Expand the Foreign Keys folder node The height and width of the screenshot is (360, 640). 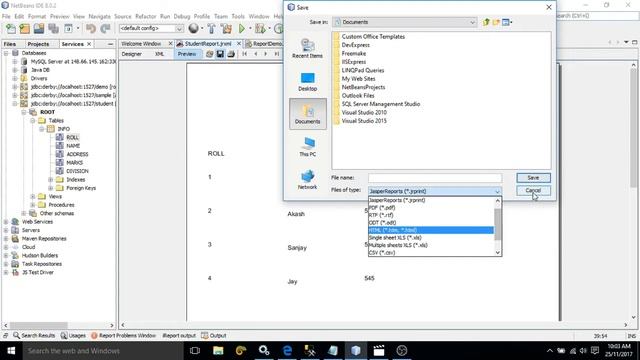click(x=51, y=188)
